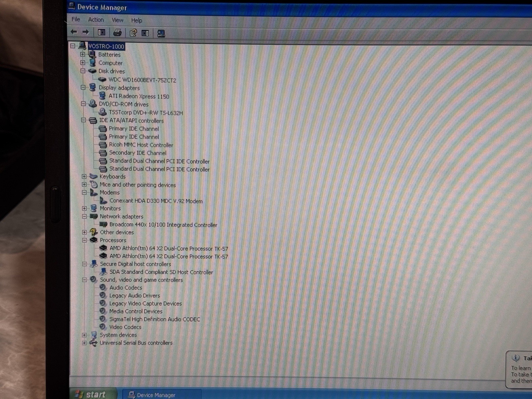Select Video Codecs item
This screenshot has width=532, height=399.
(125, 327)
